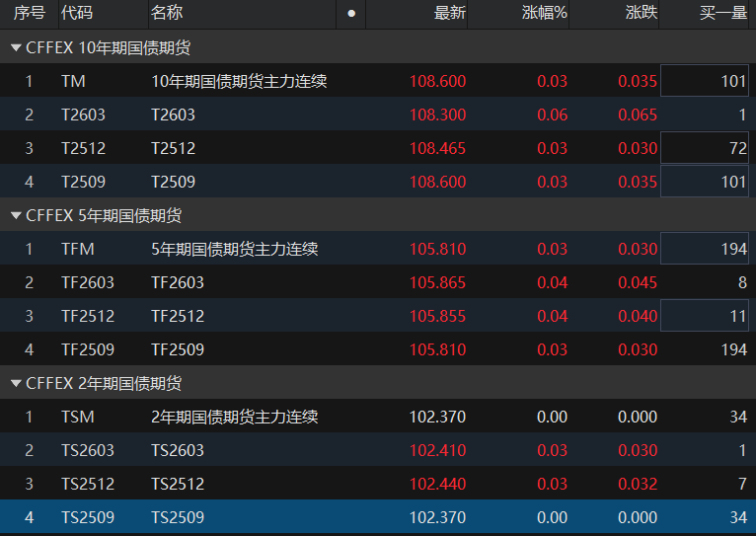Click change value 0.065 for T2603
This screenshot has width=756, height=536.
click(x=638, y=115)
